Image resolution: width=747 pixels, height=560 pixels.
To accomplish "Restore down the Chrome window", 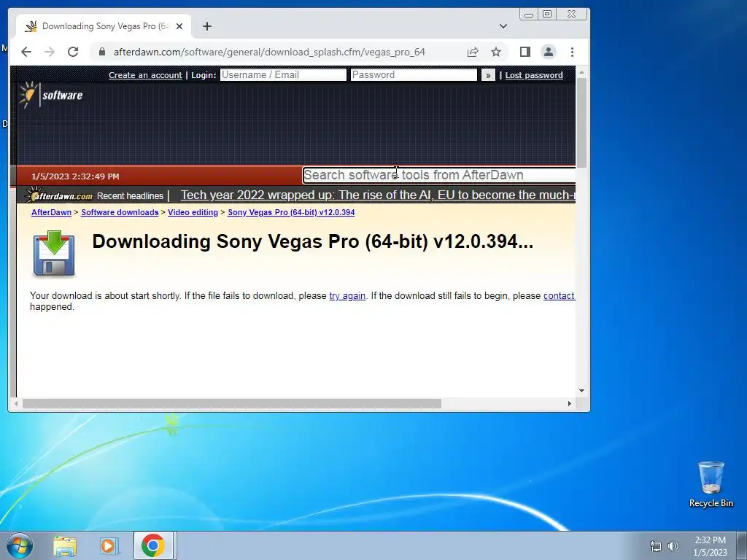I will pyautogui.click(x=547, y=15).
